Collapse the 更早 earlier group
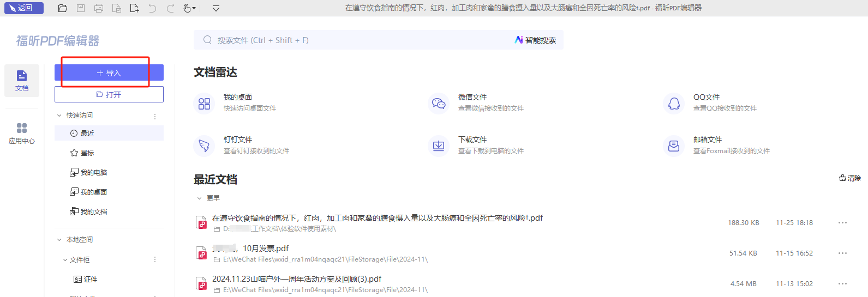 [199, 198]
